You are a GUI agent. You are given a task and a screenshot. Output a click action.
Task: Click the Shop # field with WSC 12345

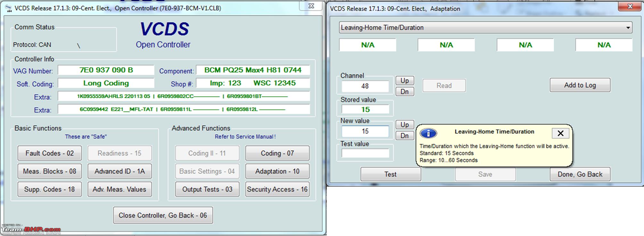tap(253, 83)
